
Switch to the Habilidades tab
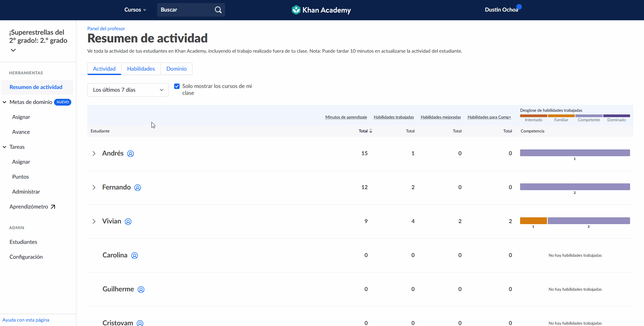click(141, 69)
